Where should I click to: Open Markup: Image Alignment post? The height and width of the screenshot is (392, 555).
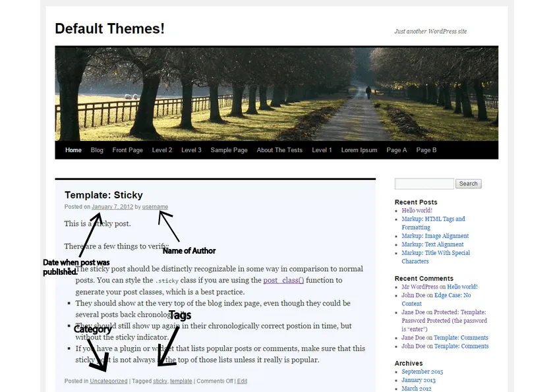[435, 236]
